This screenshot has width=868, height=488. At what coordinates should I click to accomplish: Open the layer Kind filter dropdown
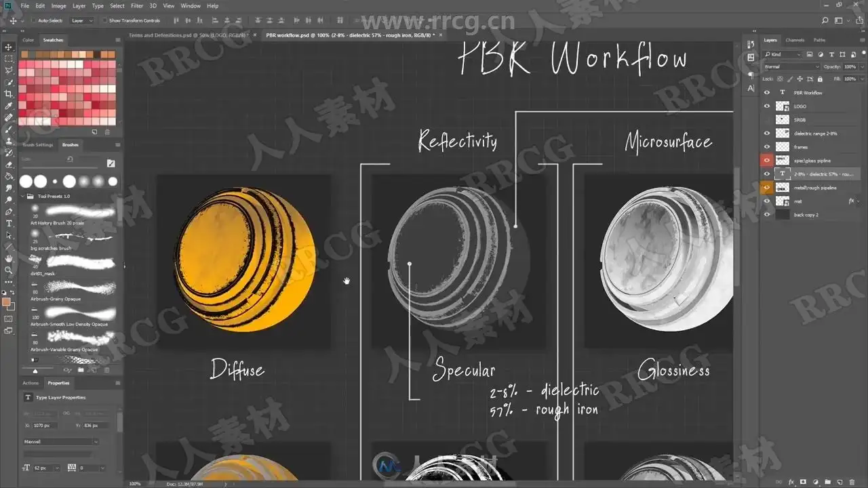point(782,54)
